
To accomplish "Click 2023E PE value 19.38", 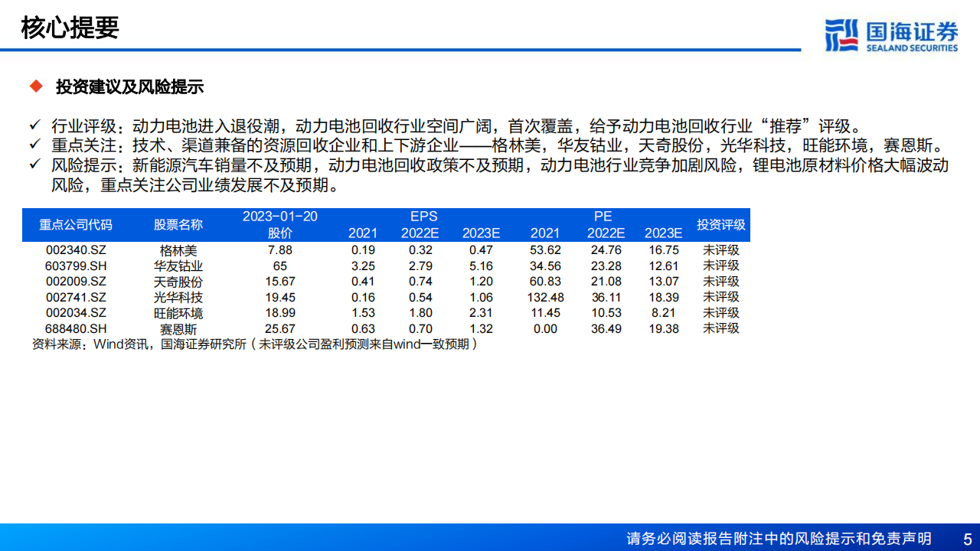I will tap(663, 328).
